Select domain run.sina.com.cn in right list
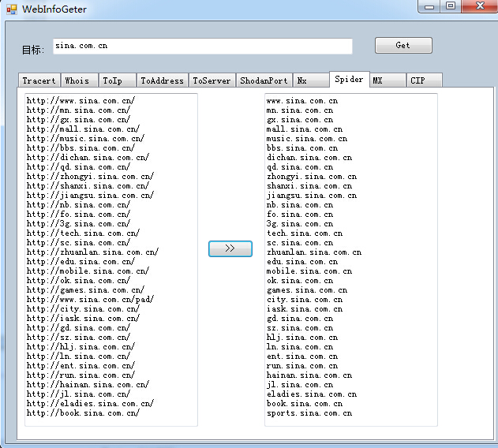Screen dimensions: 498x448 (302, 366)
